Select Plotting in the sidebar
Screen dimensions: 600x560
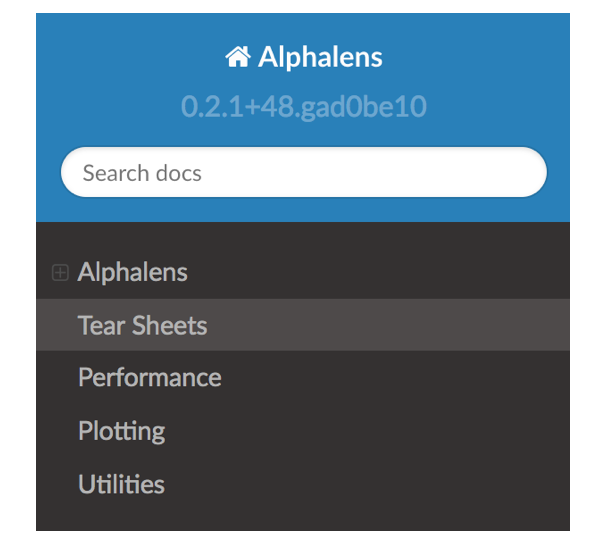(x=122, y=432)
